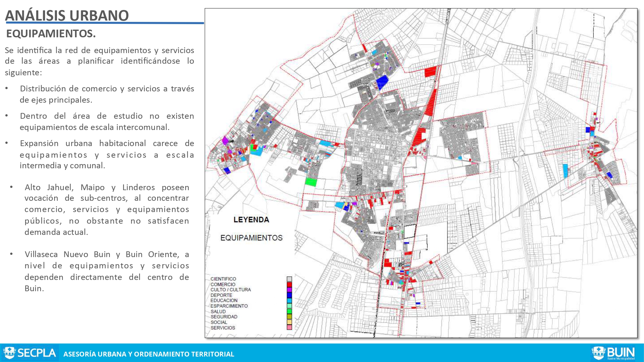Image resolution: width=644 pixels, height=362 pixels.
Task: Click the SOCIAL legend label
Action: click(x=219, y=322)
